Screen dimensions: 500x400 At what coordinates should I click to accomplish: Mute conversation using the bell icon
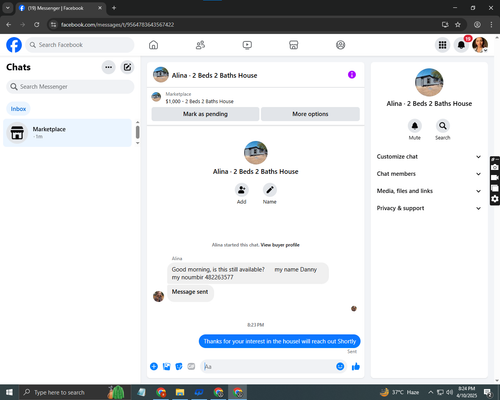point(415,126)
